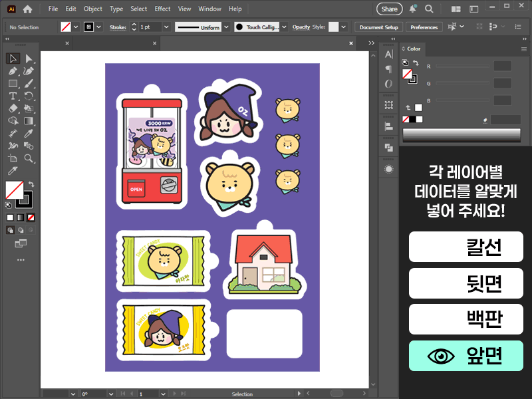
Task: Select the Zoom magnifier tool
Action: 29,158
